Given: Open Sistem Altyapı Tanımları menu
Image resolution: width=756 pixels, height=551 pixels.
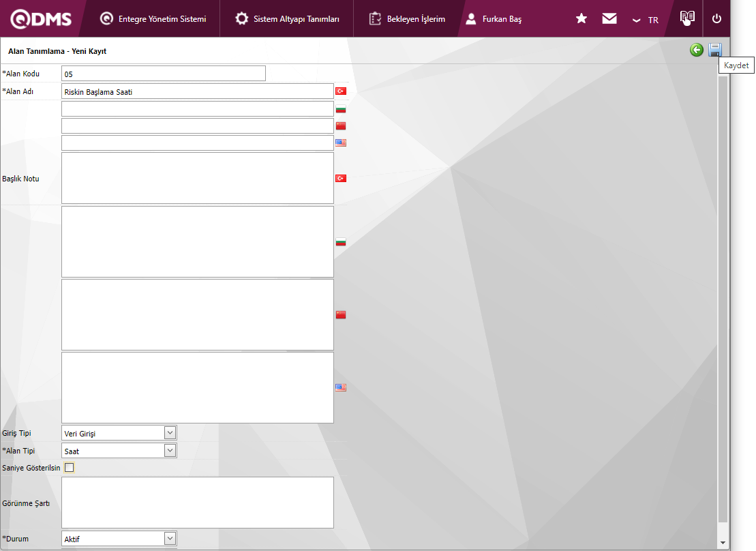Looking at the screenshot, I should [287, 19].
